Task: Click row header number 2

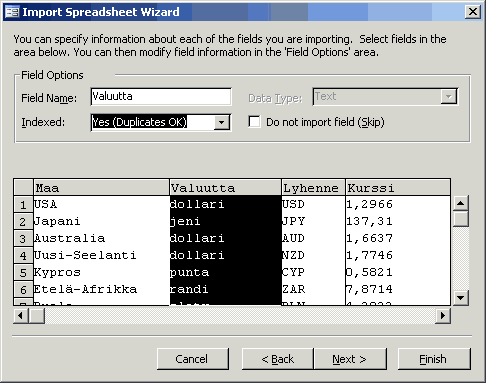Action: [x=23, y=221]
